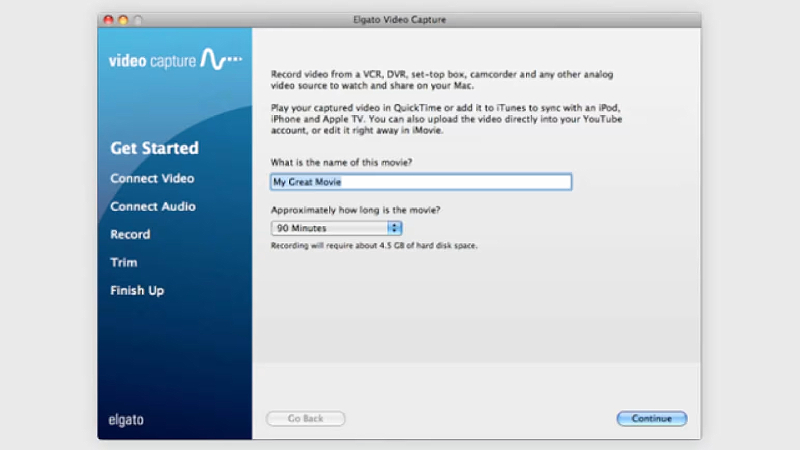Viewport: 800px width, 450px height.
Task: Jump to the Record step
Action: point(130,235)
